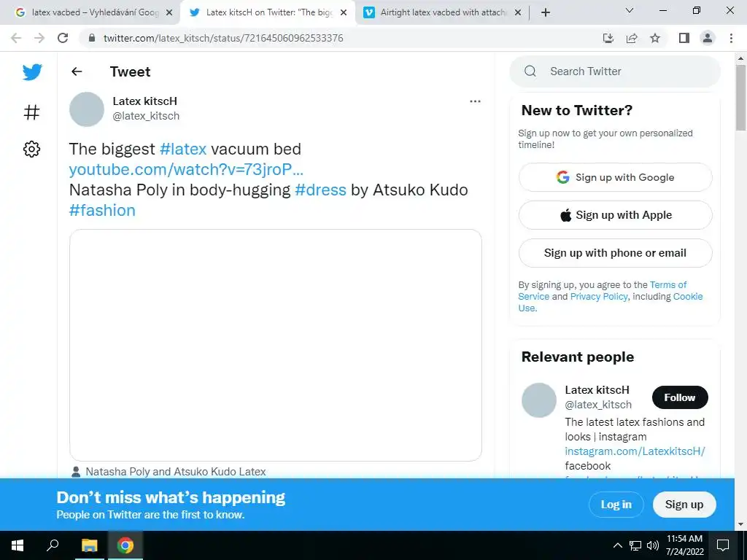Sign up with Apple button
Viewport: 747px width, 560px height.
(615, 215)
